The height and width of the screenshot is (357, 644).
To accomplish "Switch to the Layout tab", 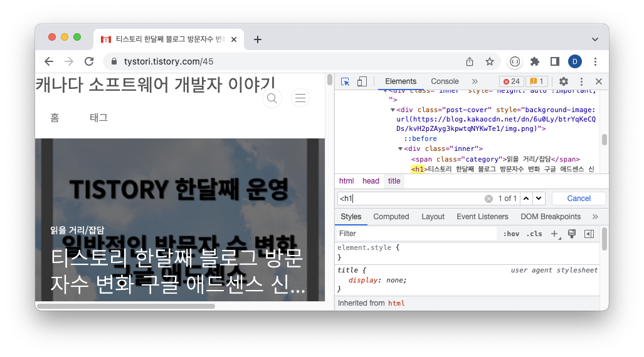I will [x=433, y=217].
